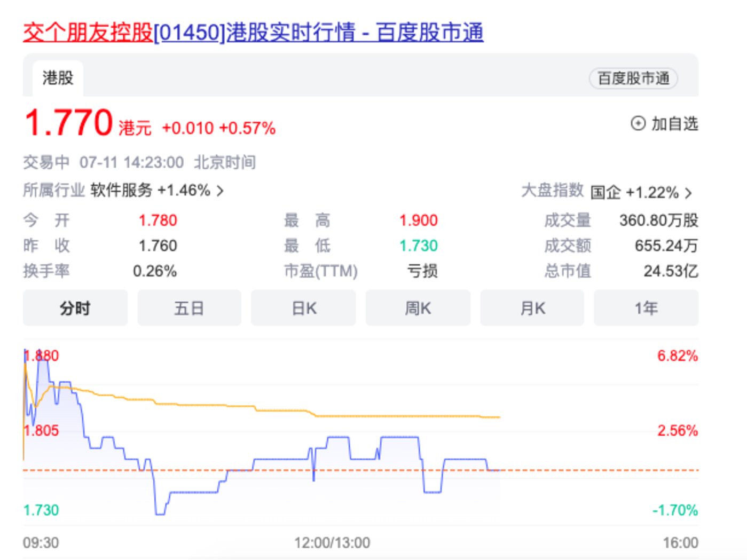The height and width of the screenshot is (560, 747).
Task: Expand 国企 index chevron arrow
Action: (688, 193)
